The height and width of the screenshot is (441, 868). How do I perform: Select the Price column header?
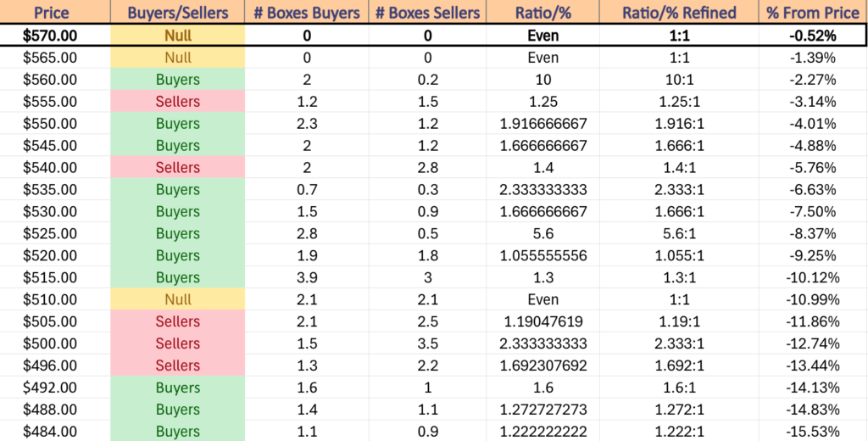click(x=55, y=12)
